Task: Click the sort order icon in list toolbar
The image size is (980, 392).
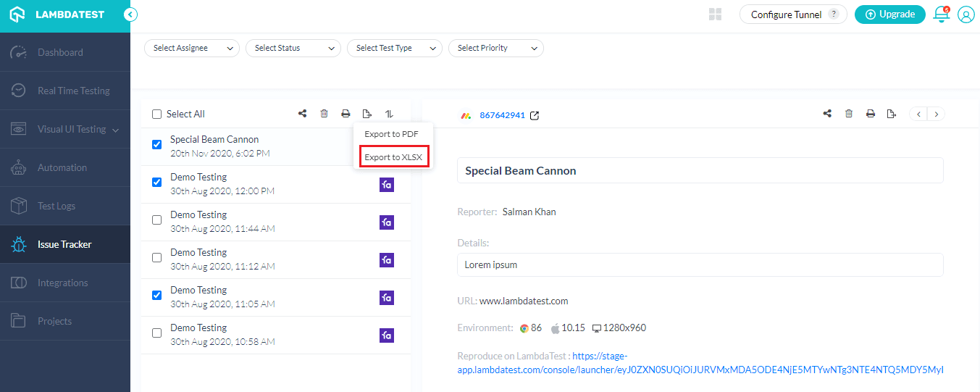Action: [389, 114]
